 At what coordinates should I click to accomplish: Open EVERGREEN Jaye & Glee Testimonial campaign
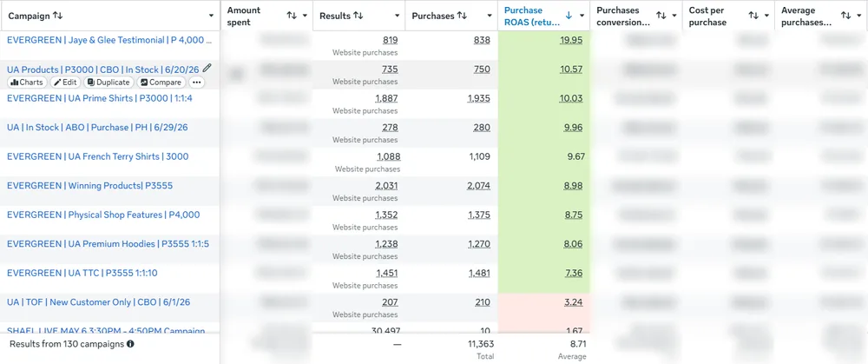(109, 40)
